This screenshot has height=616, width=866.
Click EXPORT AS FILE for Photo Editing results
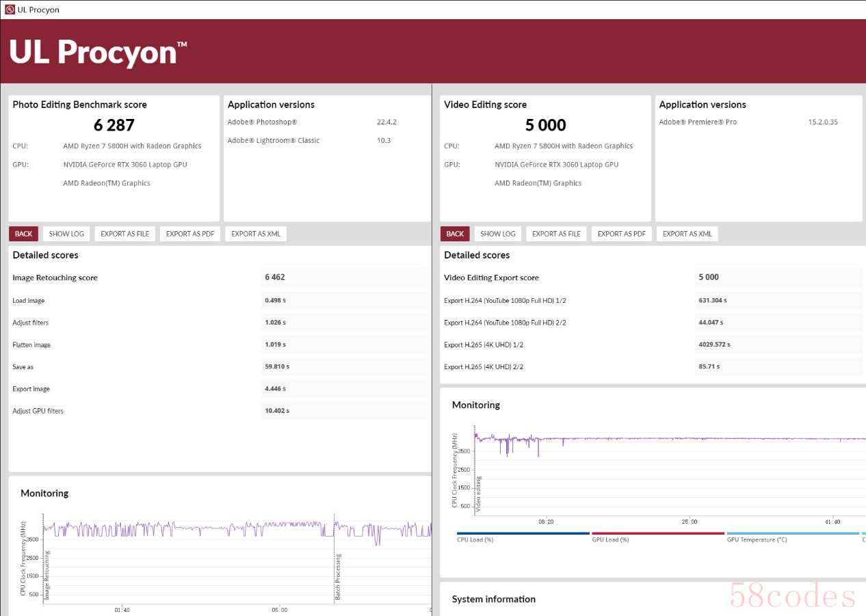pos(124,234)
